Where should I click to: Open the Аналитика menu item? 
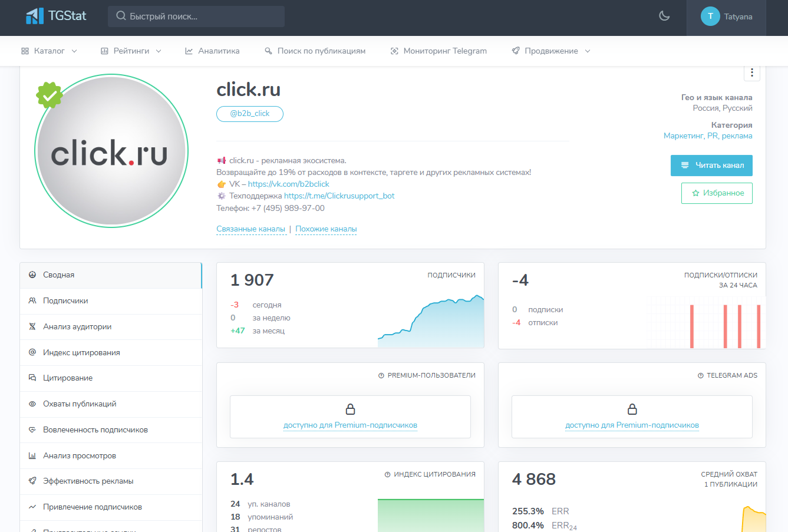tap(212, 51)
